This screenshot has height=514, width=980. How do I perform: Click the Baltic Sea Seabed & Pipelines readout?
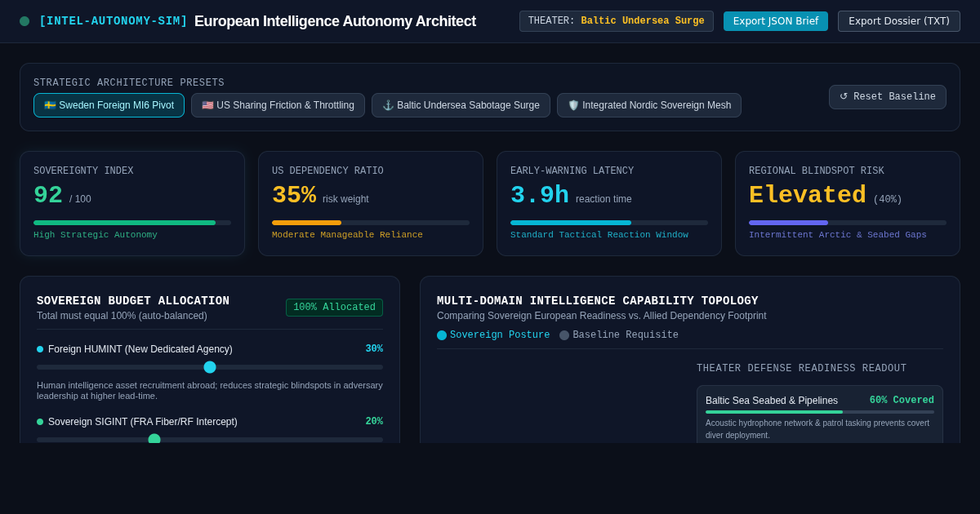[x=820, y=414]
